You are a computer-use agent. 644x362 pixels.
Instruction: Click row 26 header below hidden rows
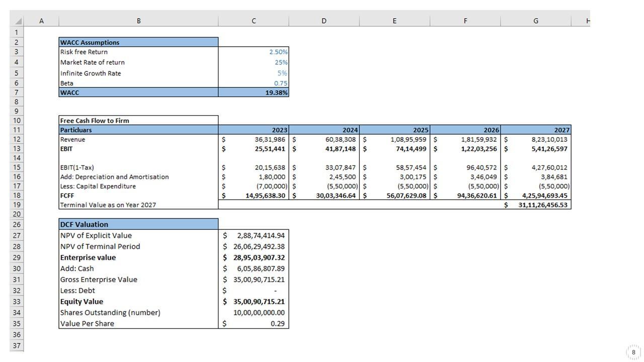[x=16, y=224]
